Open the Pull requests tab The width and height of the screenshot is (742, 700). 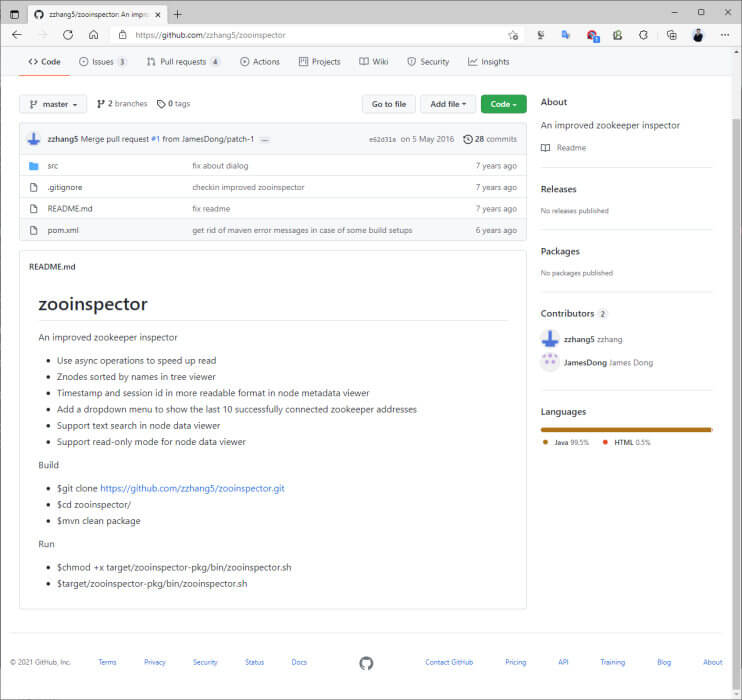[x=183, y=62]
